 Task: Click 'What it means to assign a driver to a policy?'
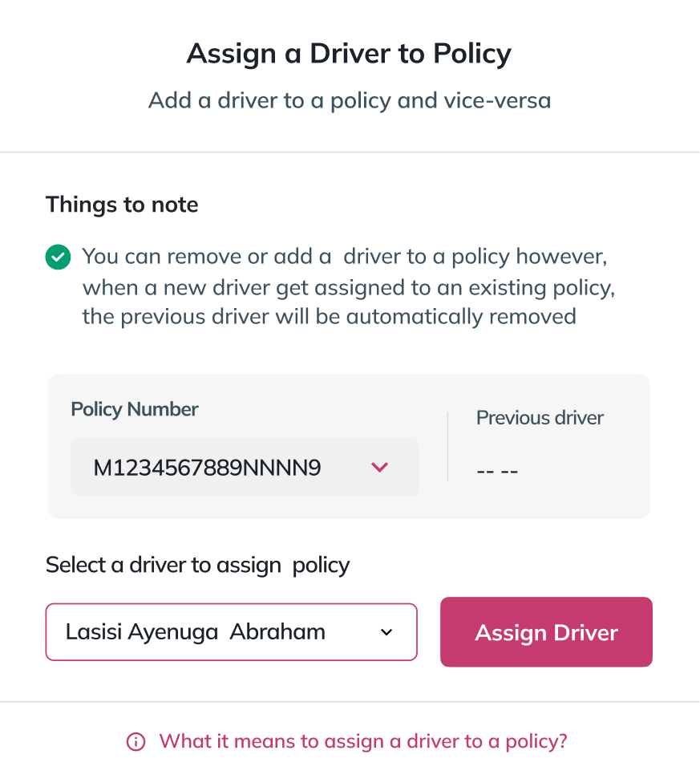363,741
